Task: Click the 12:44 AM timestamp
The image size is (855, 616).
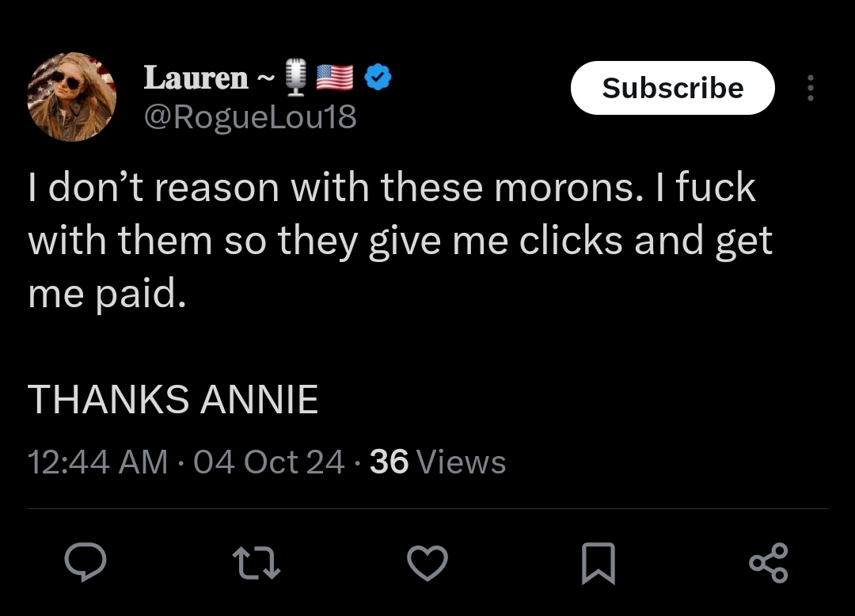Action: point(97,462)
